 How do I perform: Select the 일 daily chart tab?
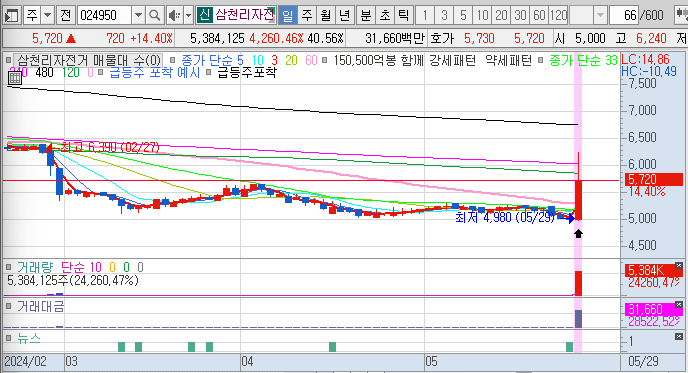(x=287, y=16)
